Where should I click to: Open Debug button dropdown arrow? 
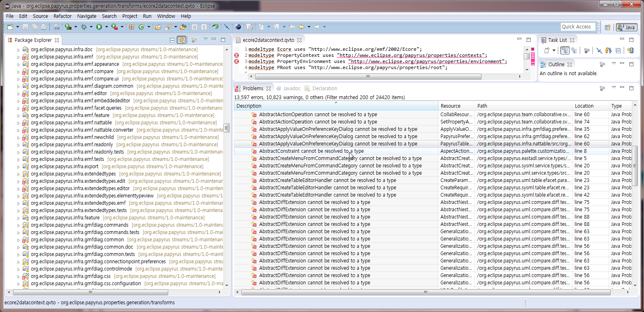tap(91, 27)
